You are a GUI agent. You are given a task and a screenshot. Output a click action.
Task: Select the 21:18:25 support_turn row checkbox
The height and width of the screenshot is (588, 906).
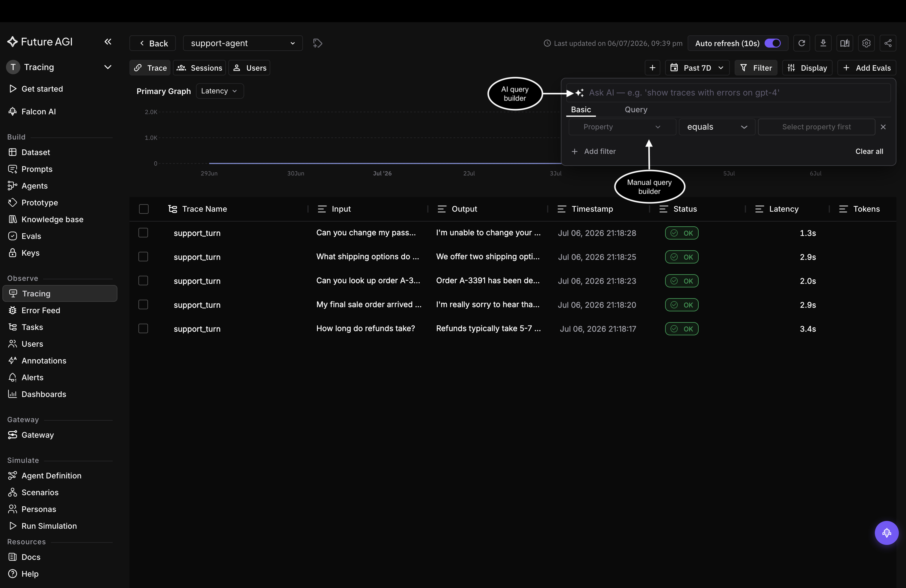pos(143,257)
